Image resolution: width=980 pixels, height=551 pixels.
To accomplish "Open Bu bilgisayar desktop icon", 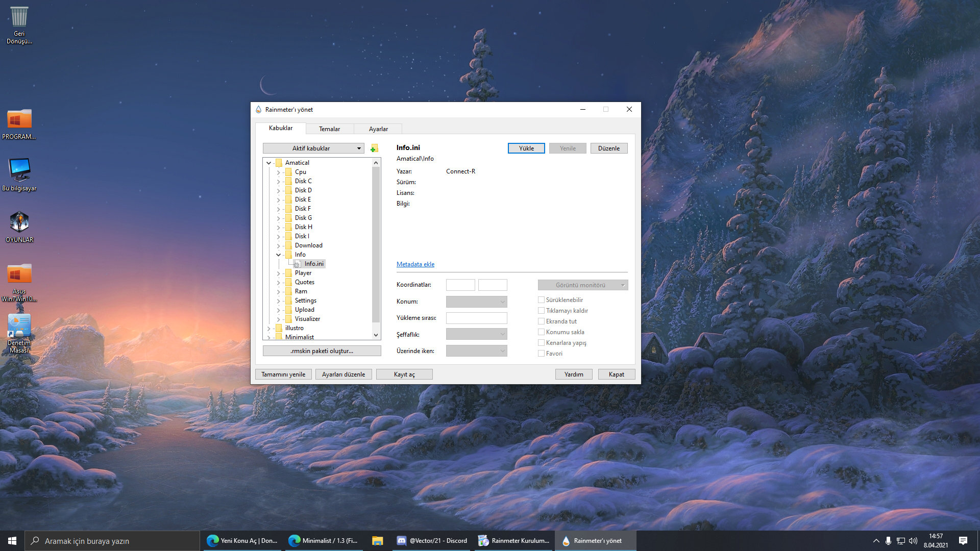I will tap(19, 174).
